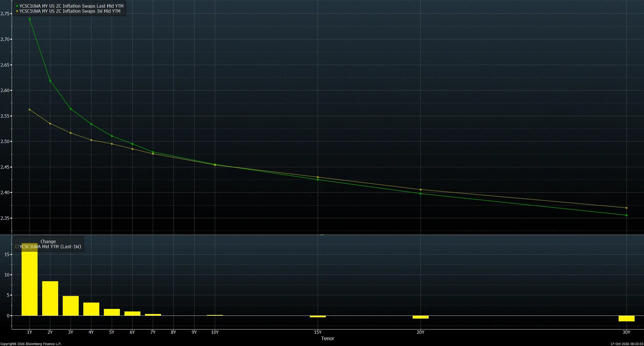644x346 pixels.
Task: Click the 0 value on change axis
Action: (8, 315)
